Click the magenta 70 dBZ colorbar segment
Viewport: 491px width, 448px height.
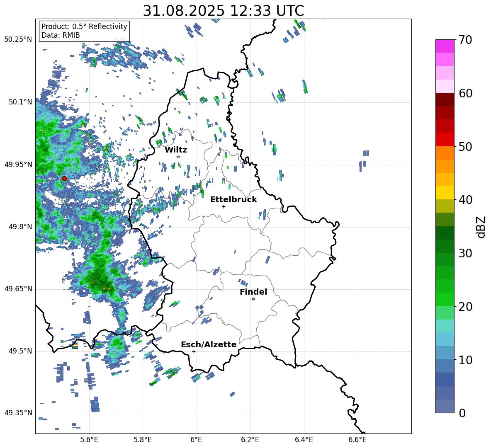[x=445, y=46]
